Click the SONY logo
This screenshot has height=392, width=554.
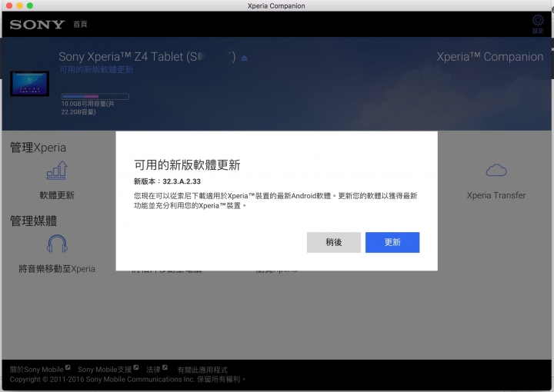coord(37,25)
